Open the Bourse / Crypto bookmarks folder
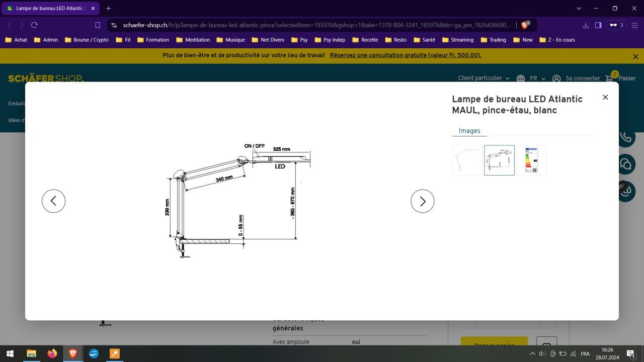The width and height of the screenshot is (644, 362). (x=87, y=40)
